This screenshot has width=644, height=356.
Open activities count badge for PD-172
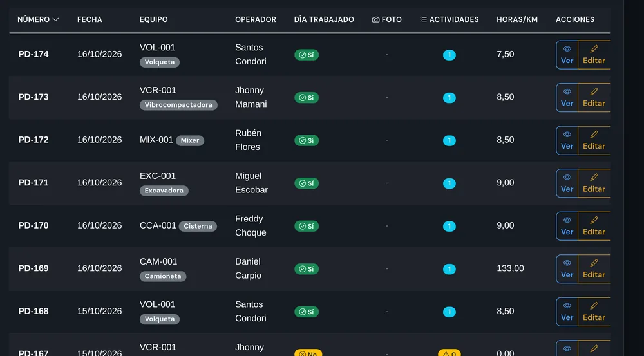click(x=450, y=140)
